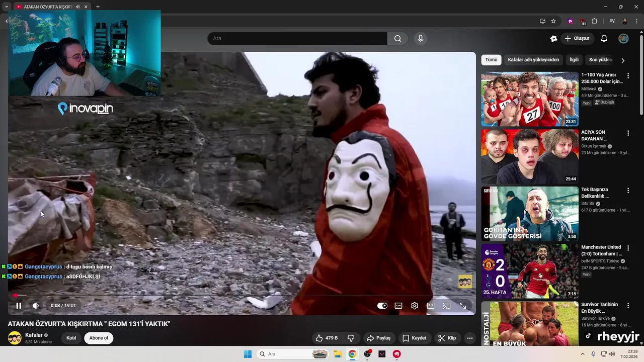Screen dimensions: 644x362
Task: Open red extension with 81 badge
Action: pyautogui.click(x=583, y=22)
